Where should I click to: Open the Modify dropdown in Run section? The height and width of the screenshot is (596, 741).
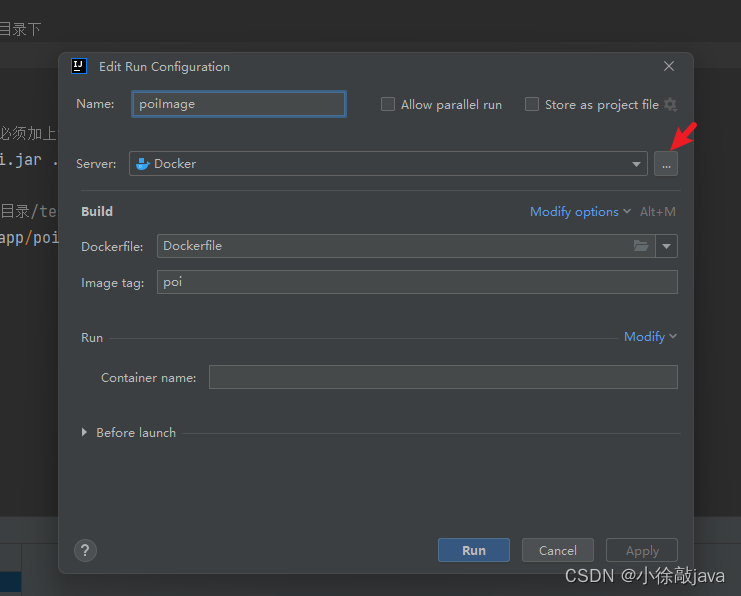650,337
